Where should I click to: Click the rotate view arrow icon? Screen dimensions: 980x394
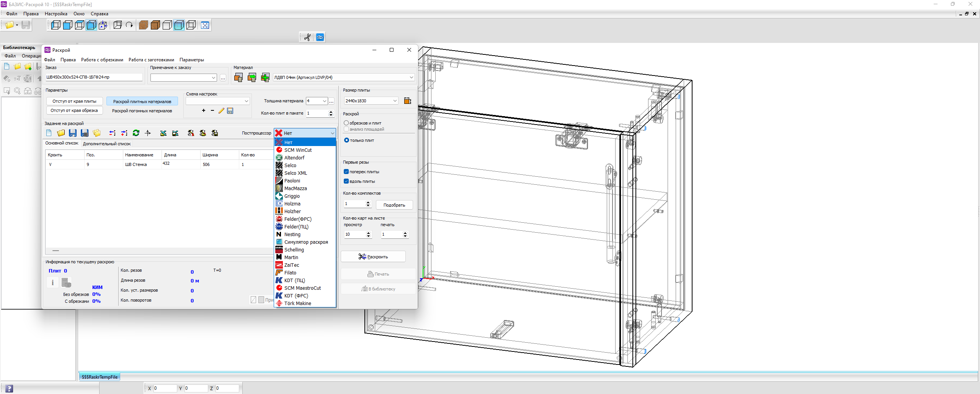(129, 25)
